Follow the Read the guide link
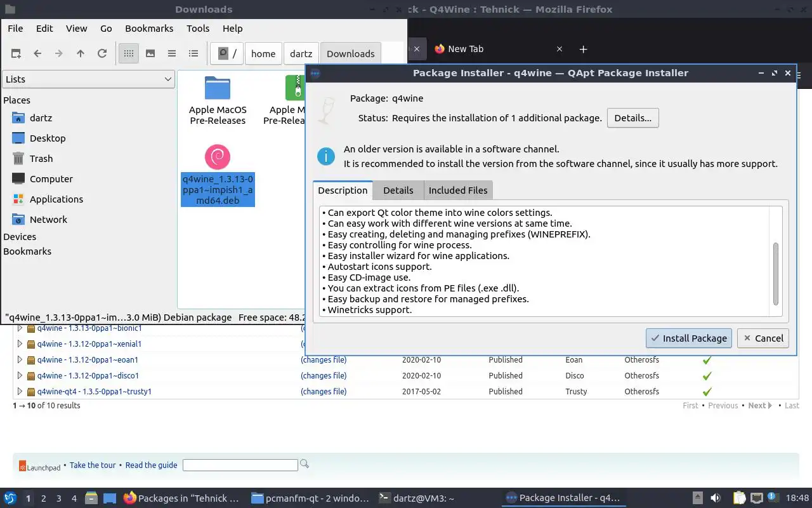Viewport: 812px width, 508px height. (x=151, y=465)
